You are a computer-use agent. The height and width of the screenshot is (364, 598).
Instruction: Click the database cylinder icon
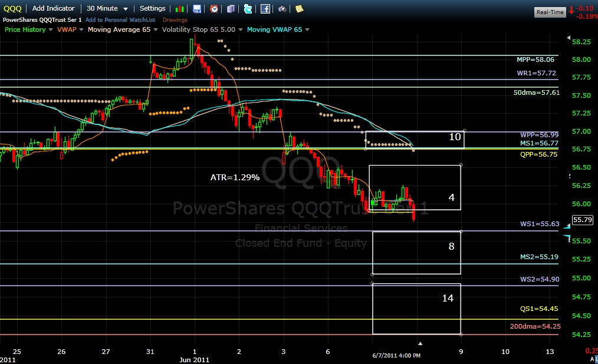coord(231,9)
